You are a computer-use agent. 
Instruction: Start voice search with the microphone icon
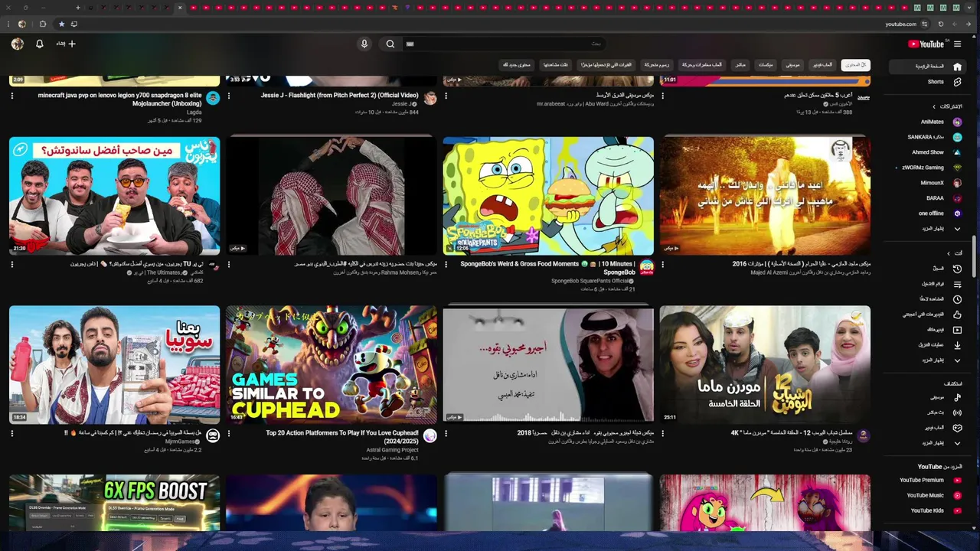[364, 44]
